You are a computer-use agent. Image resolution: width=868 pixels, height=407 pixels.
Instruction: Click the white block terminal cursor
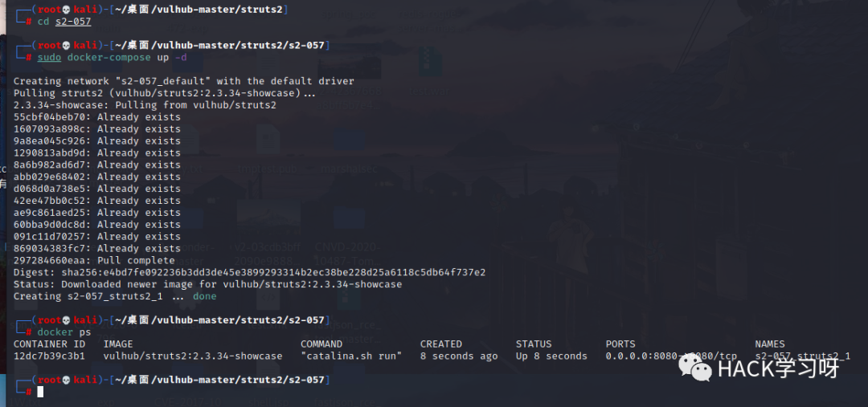40,392
